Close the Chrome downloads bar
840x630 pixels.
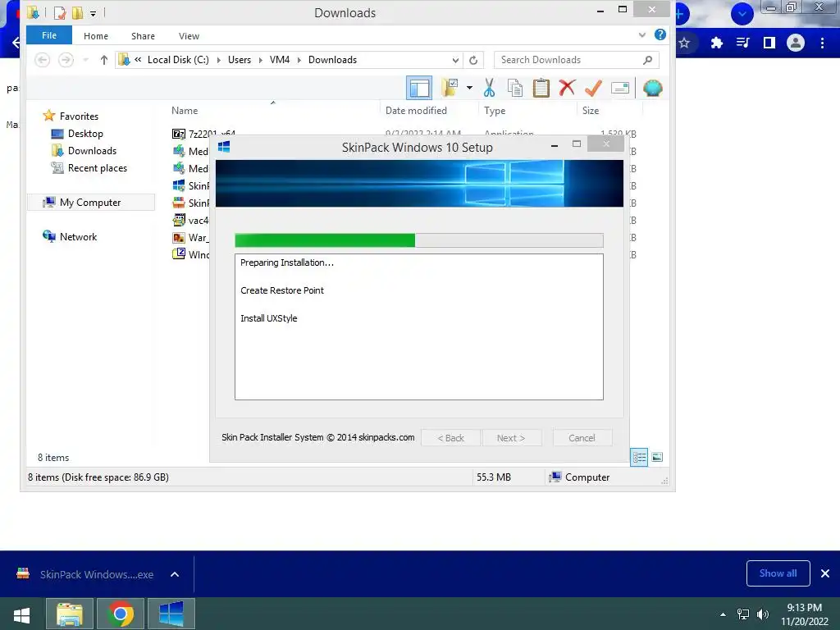coord(825,573)
